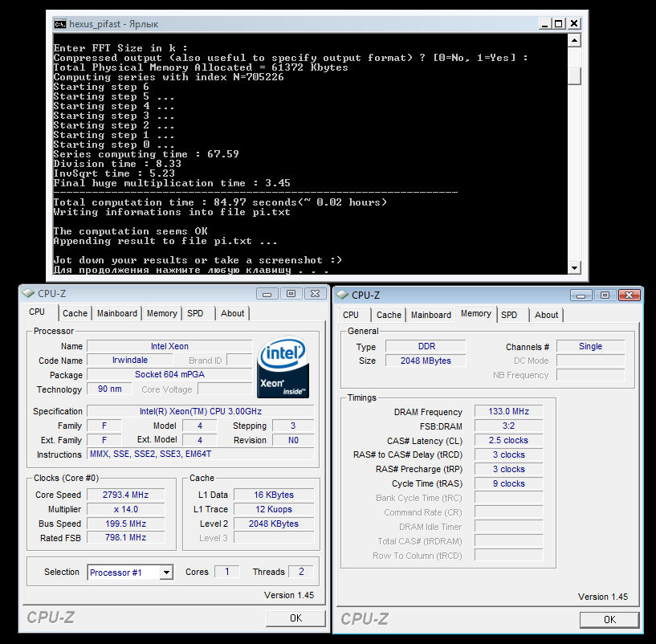
Task: Select the CPU tab in right CPU-Z
Action: (351, 315)
